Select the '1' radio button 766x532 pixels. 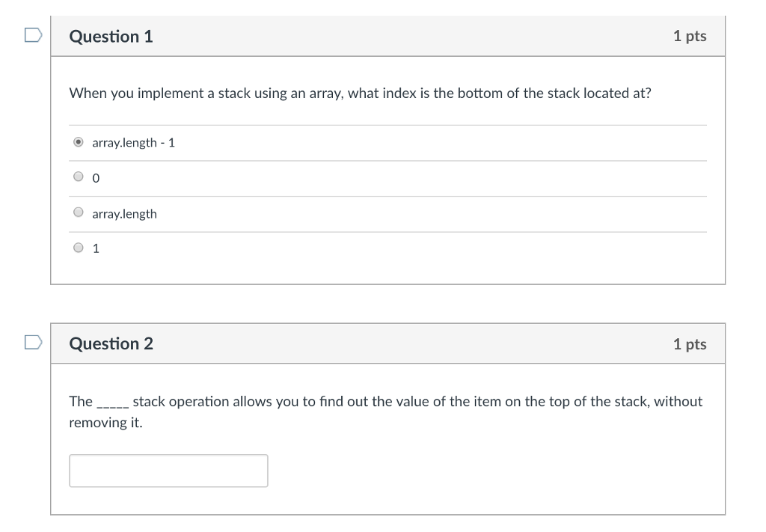tap(78, 247)
